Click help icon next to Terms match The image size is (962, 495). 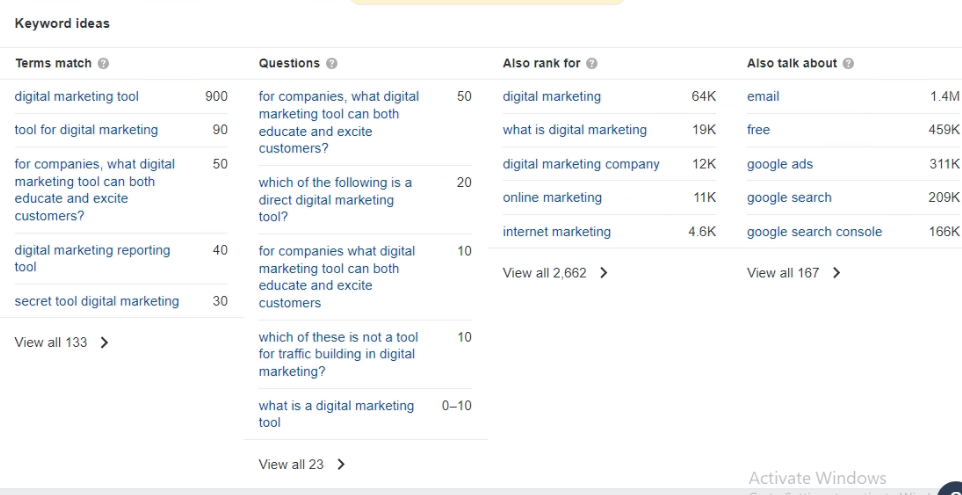click(x=103, y=63)
